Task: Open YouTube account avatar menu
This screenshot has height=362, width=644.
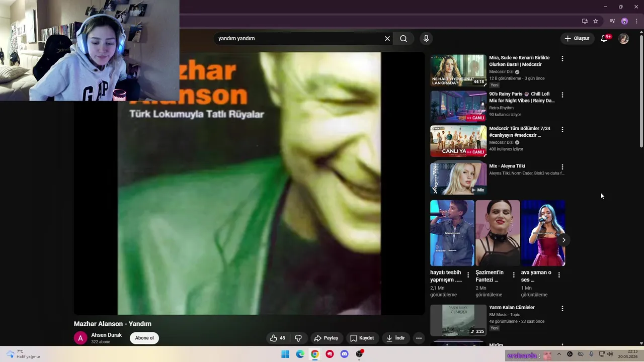Action: [x=623, y=39]
